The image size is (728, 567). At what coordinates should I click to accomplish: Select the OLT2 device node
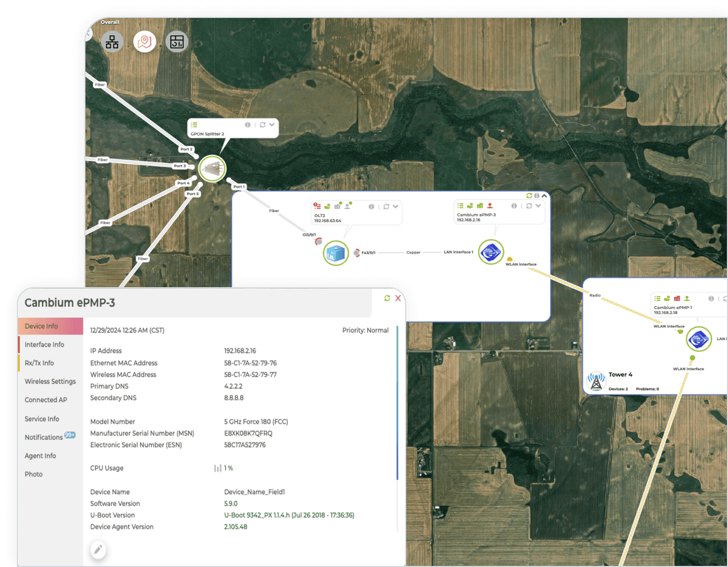(x=336, y=253)
